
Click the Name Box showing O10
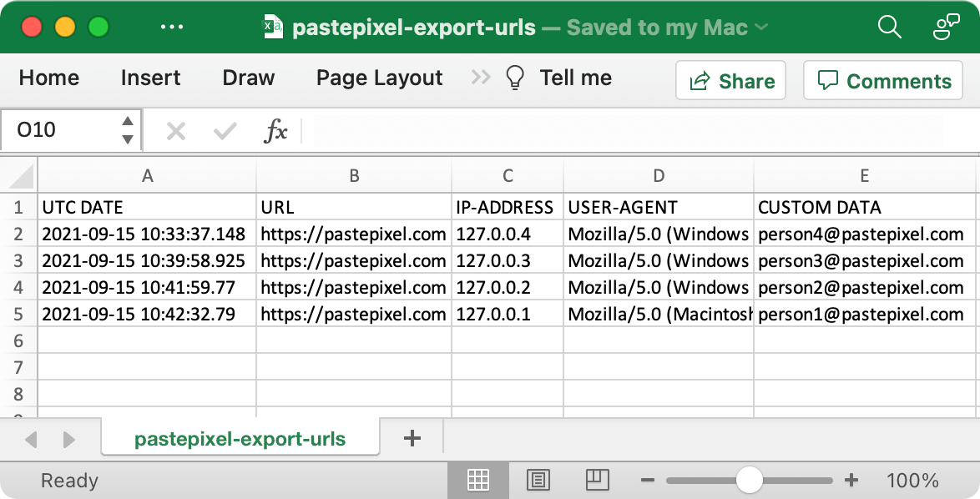click(x=63, y=130)
